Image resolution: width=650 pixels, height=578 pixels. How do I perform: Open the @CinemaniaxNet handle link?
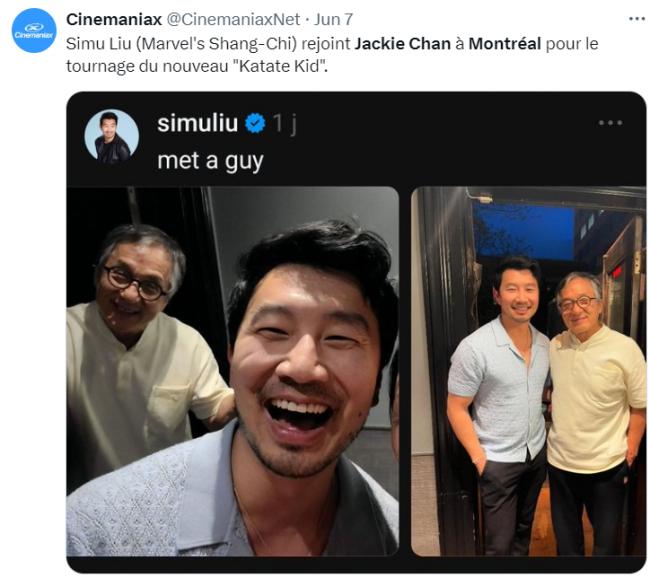click(233, 19)
